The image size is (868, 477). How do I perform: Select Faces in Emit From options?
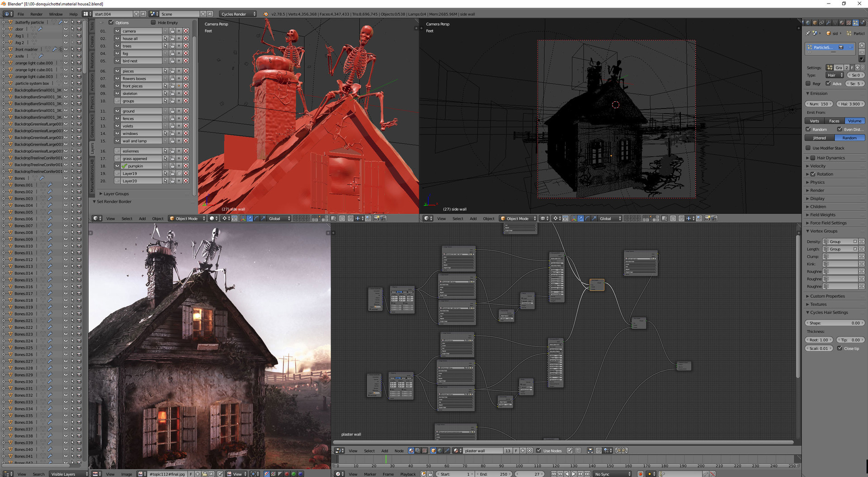[834, 121]
